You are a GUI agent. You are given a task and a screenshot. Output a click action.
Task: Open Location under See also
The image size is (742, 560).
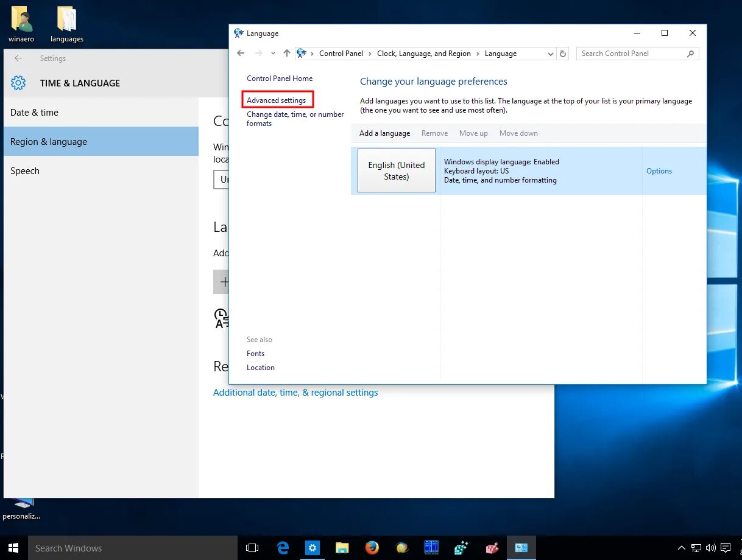coord(261,368)
